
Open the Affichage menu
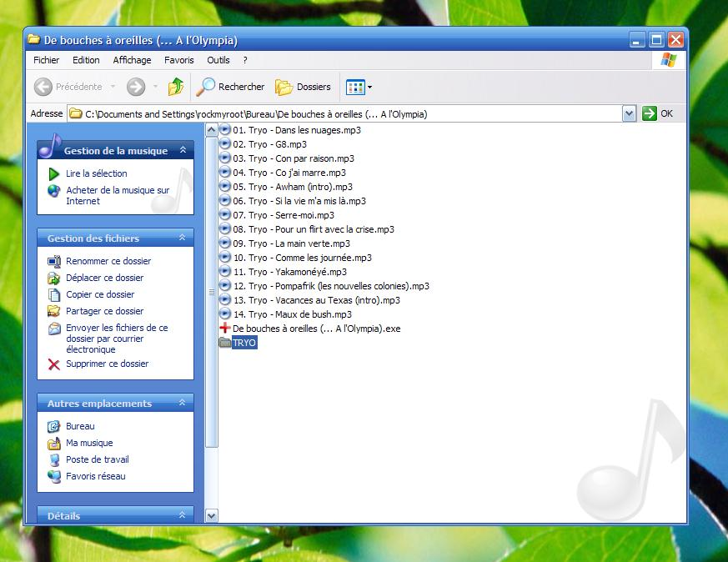(132, 60)
